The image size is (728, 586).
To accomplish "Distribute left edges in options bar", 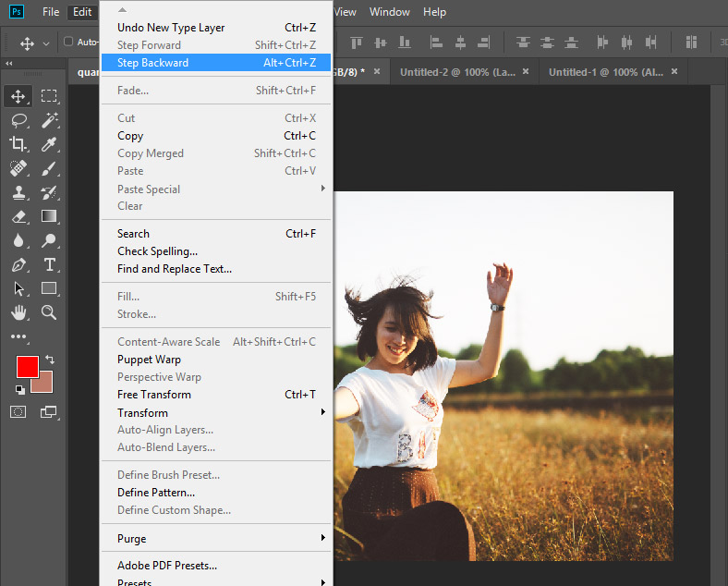I will (x=602, y=43).
